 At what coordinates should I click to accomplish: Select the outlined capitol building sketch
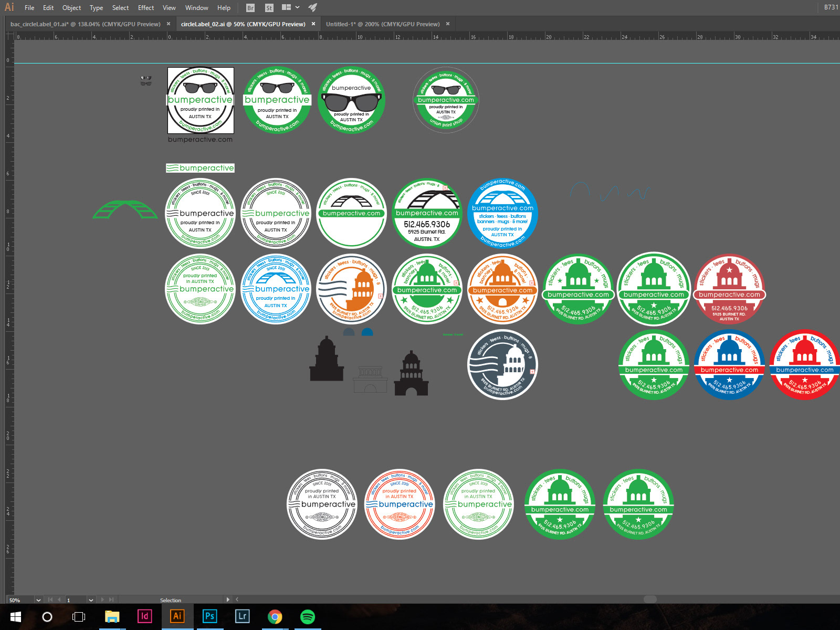pyautogui.click(x=371, y=379)
